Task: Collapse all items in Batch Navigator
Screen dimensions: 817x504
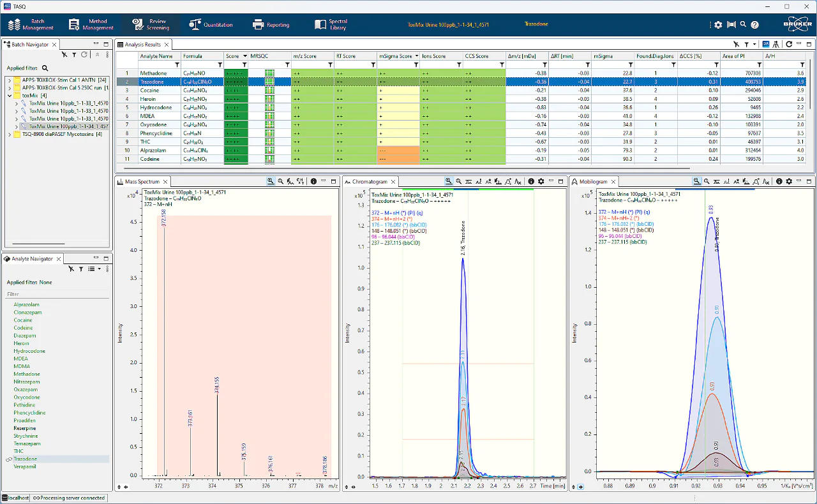Action: pos(97,55)
